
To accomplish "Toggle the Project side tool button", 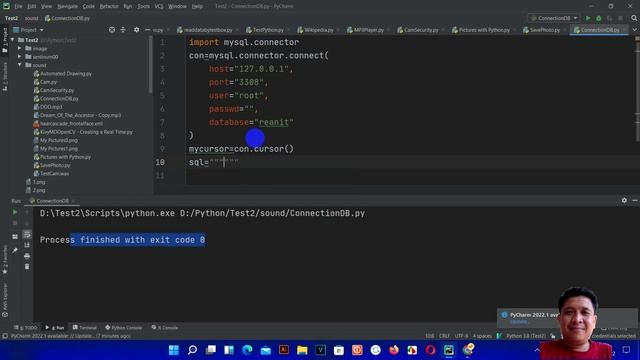I will (5, 40).
